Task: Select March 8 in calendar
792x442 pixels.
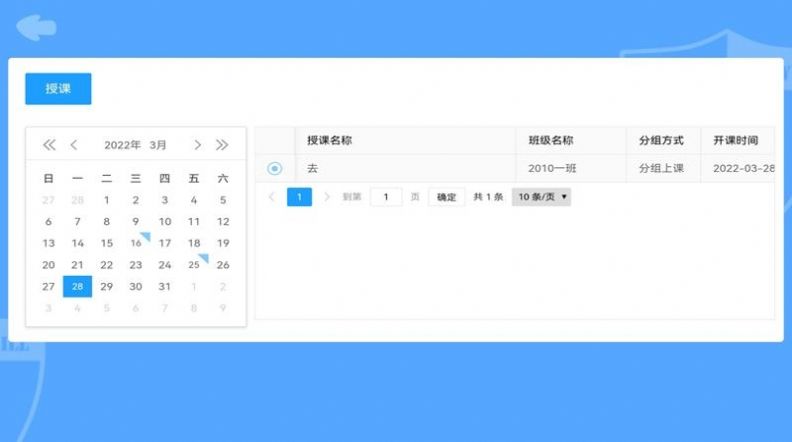Action: 107,221
